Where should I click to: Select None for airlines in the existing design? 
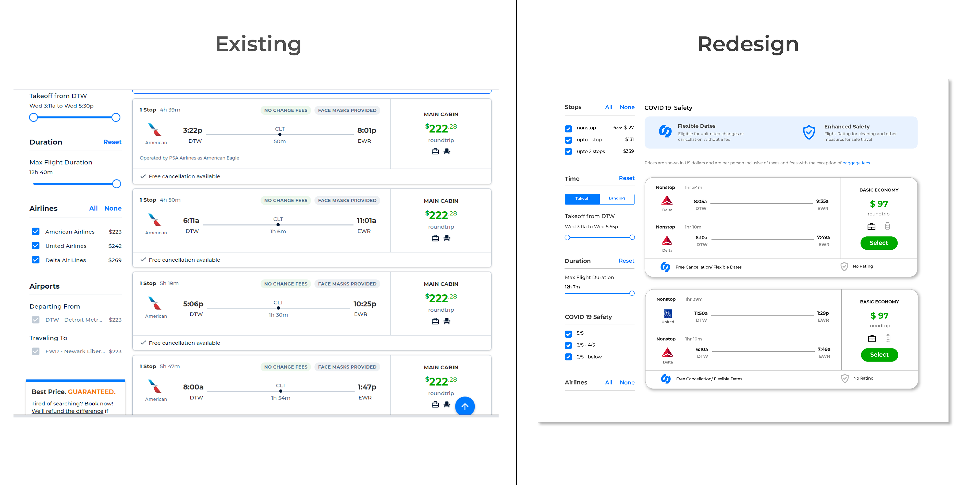(113, 208)
